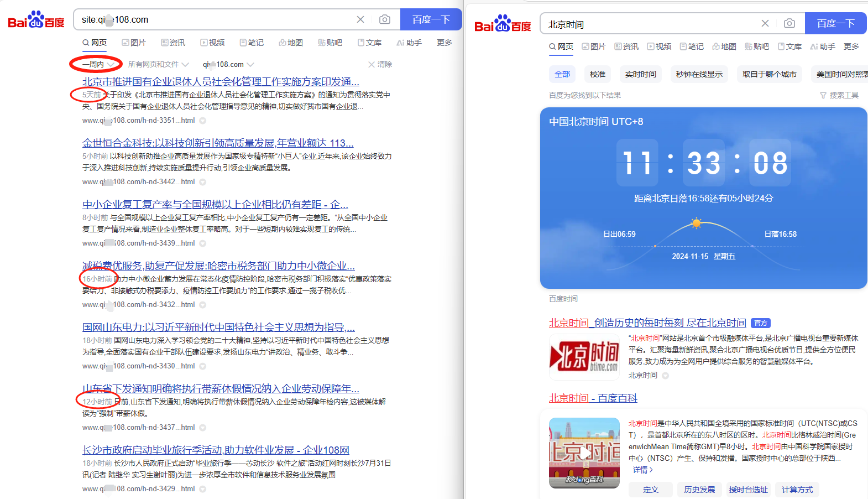The image size is (868, 499).
Task: Clear the site search query in left window
Action: [x=360, y=19]
